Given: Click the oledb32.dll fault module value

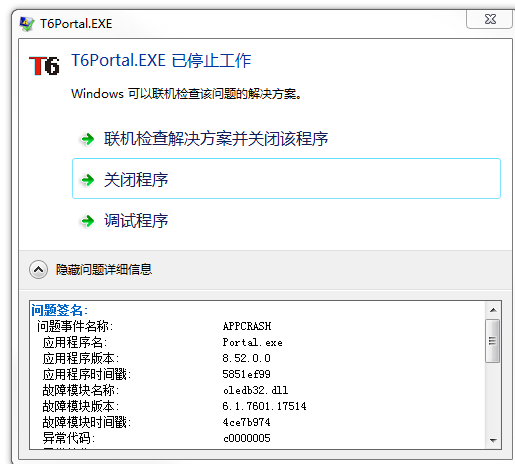Looking at the screenshot, I should point(255,390).
